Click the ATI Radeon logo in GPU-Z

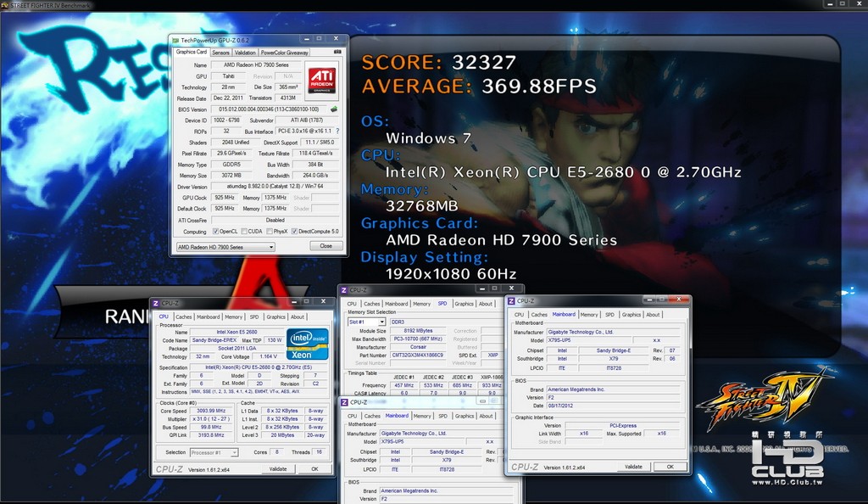coord(321,81)
